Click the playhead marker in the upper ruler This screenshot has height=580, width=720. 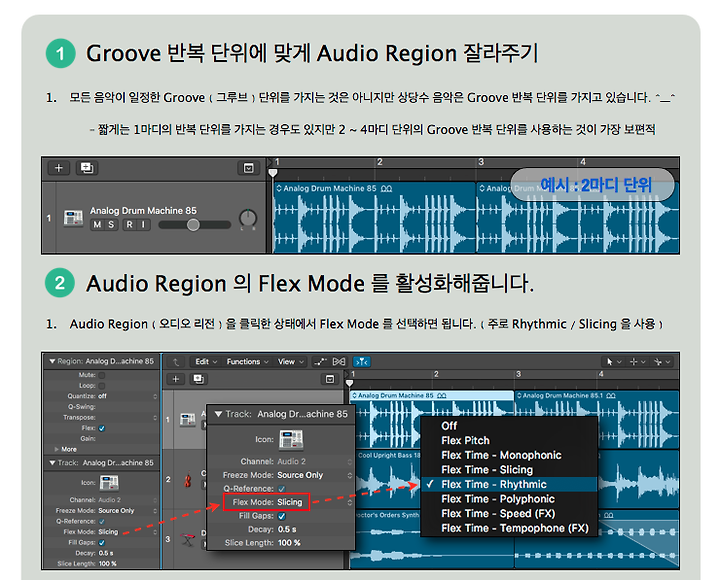point(273,173)
